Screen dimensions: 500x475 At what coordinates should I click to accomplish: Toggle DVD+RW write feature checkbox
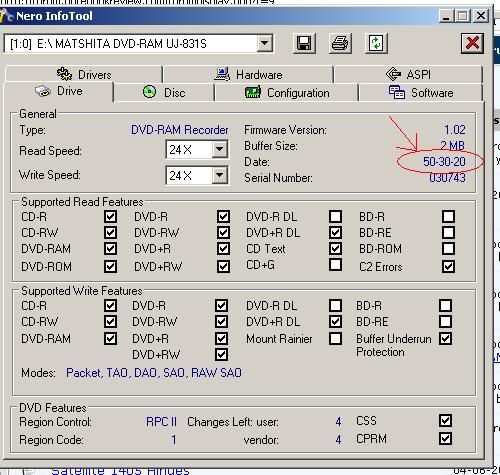pyautogui.click(x=222, y=355)
